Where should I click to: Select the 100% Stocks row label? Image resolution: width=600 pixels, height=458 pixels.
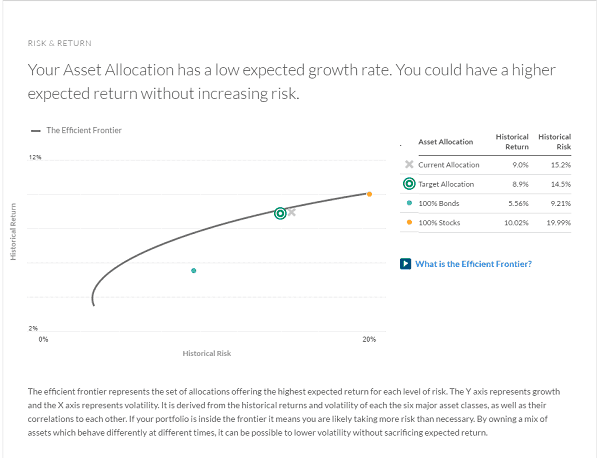pos(440,222)
